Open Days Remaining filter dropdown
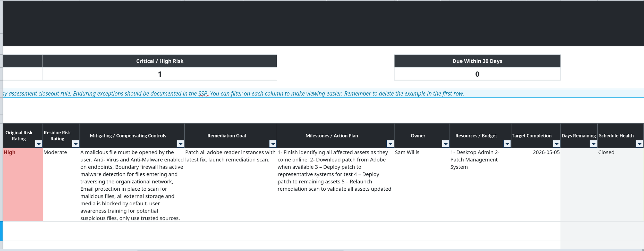The image size is (644, 251). pyautogui.click(x=594, y=144)
